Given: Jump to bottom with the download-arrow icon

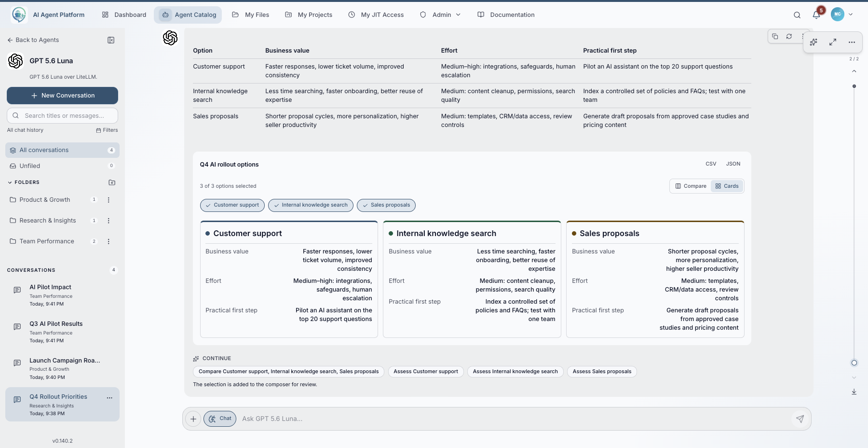Looking at the screenshot, I should (854, 392).
